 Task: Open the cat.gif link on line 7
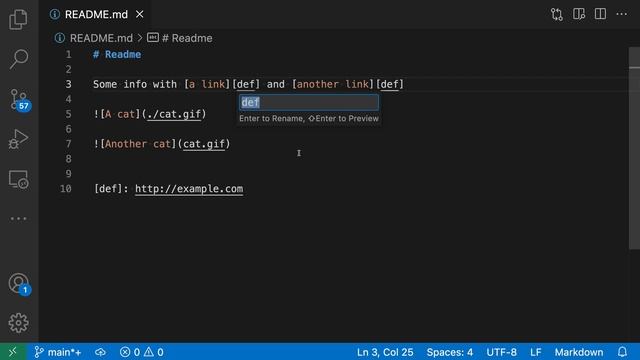click(x=204, y=144)
